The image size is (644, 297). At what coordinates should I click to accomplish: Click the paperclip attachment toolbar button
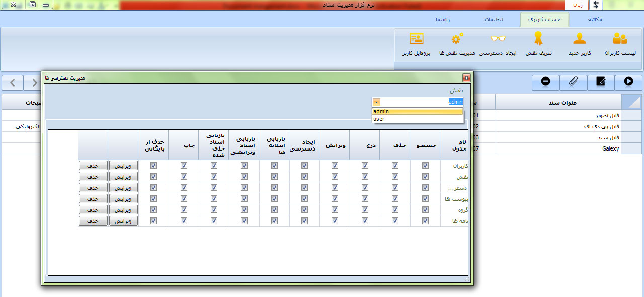573,82
